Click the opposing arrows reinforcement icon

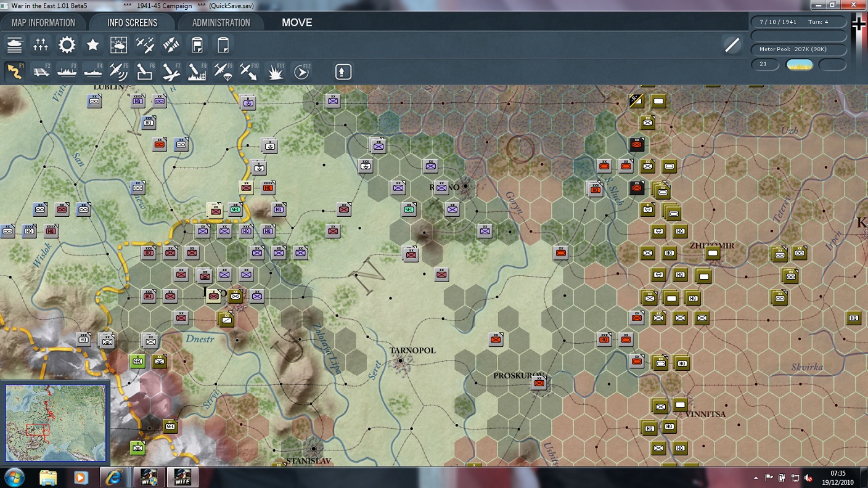pyautogui.click(x=170, y=45)
